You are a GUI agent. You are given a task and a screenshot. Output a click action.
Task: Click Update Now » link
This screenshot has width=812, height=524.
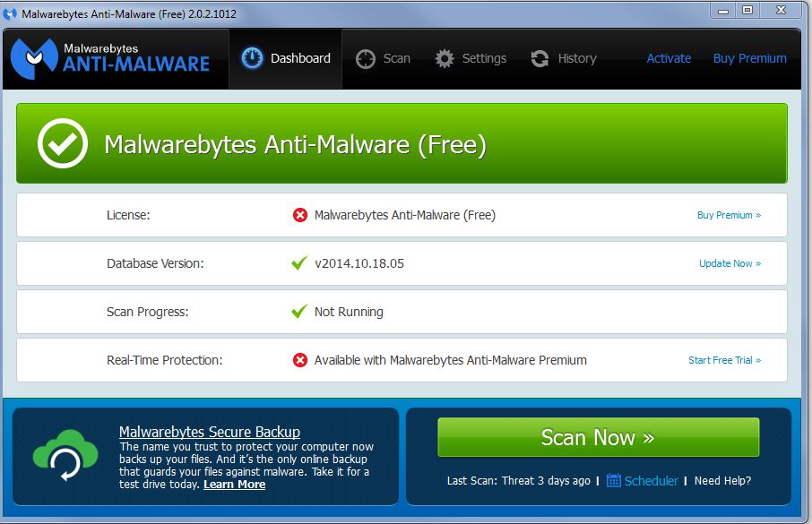(730, 263)
